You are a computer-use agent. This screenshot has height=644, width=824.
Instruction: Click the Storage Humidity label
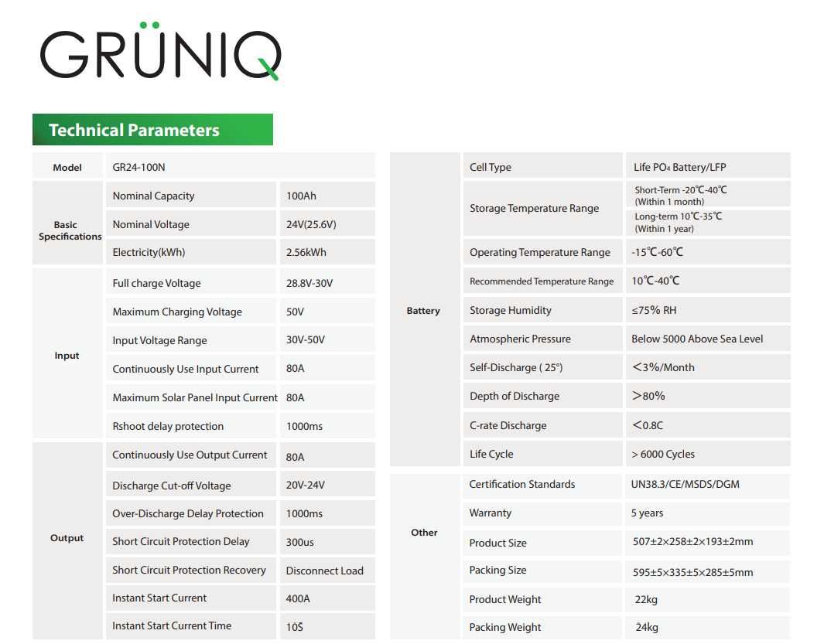[511, 311]
